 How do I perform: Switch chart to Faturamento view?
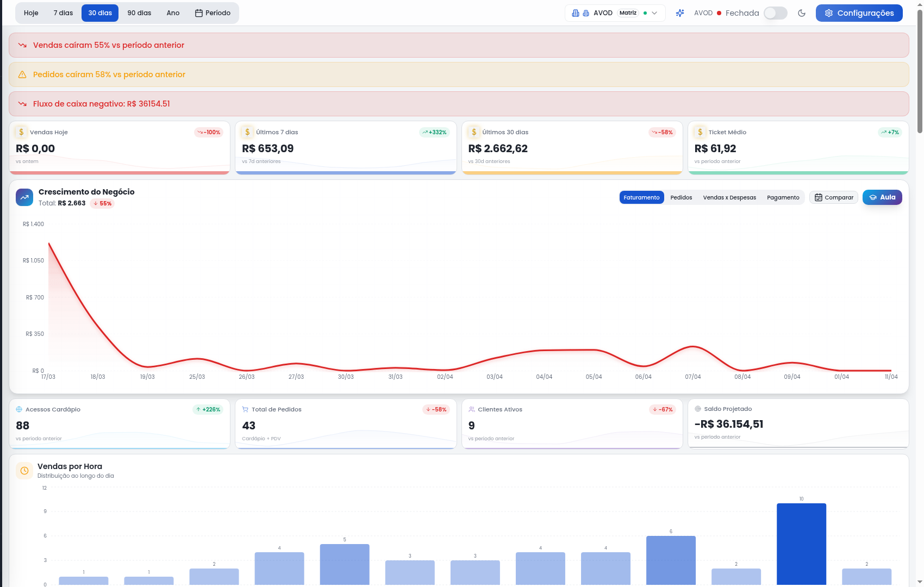(x=641, y=197)
